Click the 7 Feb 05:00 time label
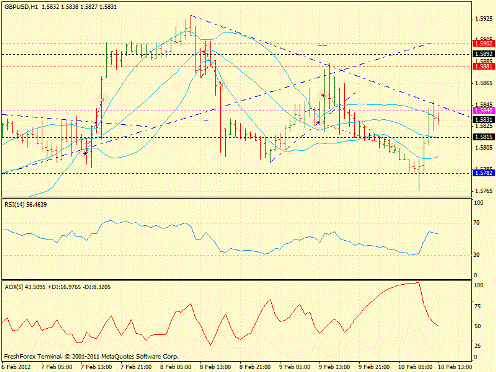 coord(57,367)
